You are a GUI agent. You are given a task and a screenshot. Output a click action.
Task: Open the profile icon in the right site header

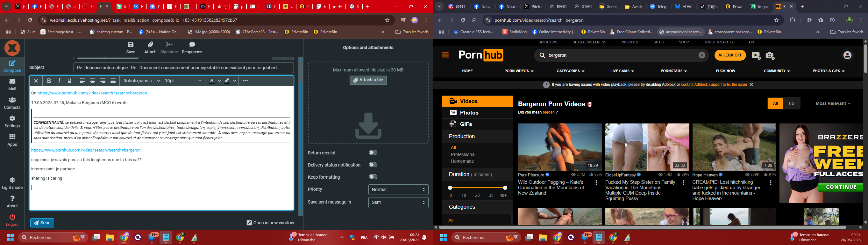coord(847,55)
